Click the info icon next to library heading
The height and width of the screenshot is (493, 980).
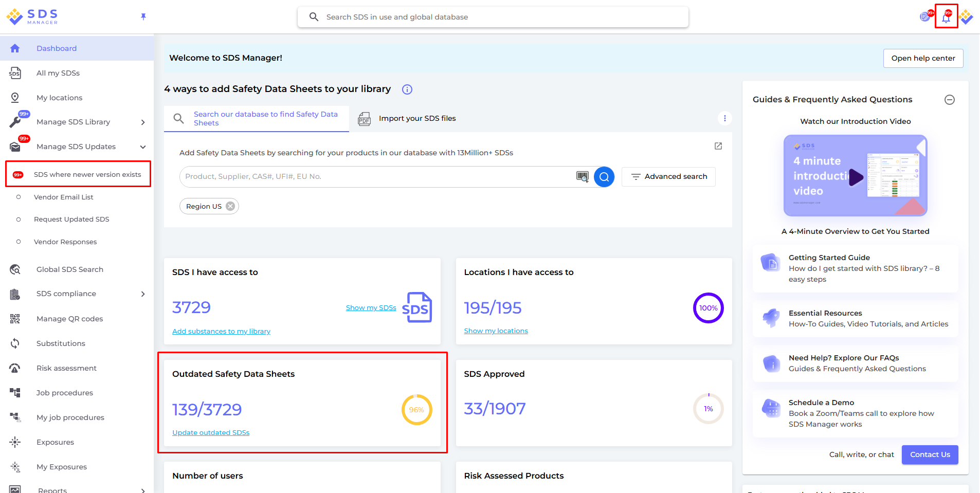407,89
